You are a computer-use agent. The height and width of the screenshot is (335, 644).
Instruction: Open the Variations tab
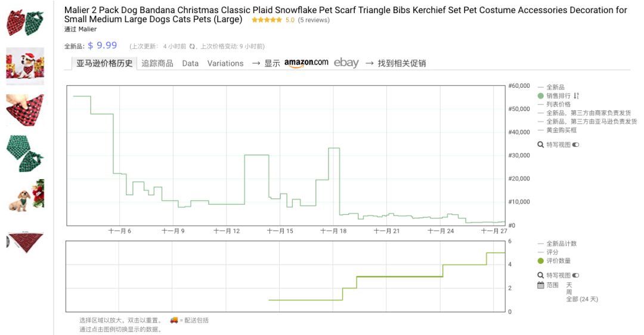click(225, 63)
